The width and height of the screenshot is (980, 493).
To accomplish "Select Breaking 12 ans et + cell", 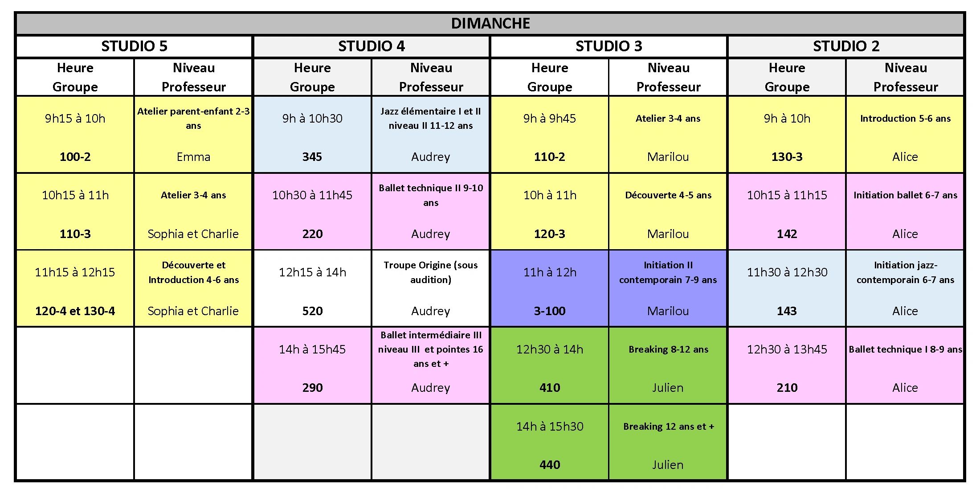I will [668, 442].
